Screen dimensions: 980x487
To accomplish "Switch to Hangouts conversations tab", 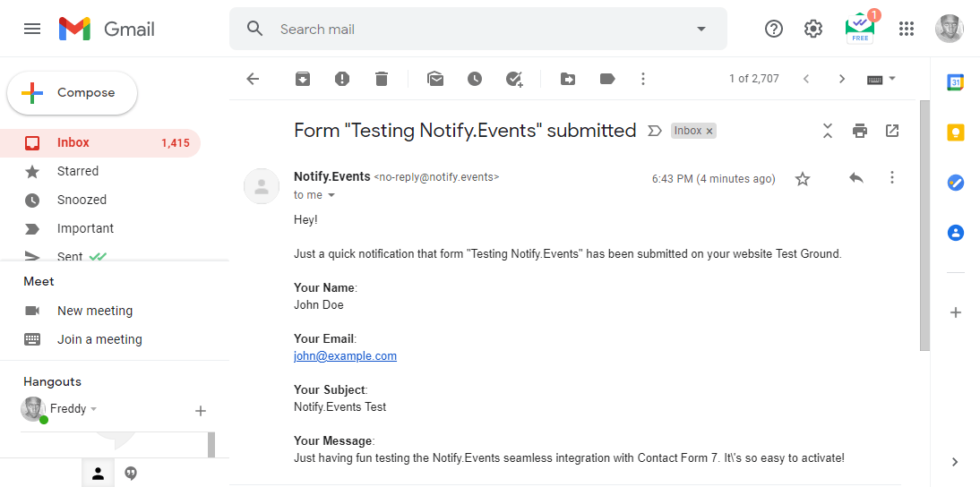I will [x=131, y=474].
